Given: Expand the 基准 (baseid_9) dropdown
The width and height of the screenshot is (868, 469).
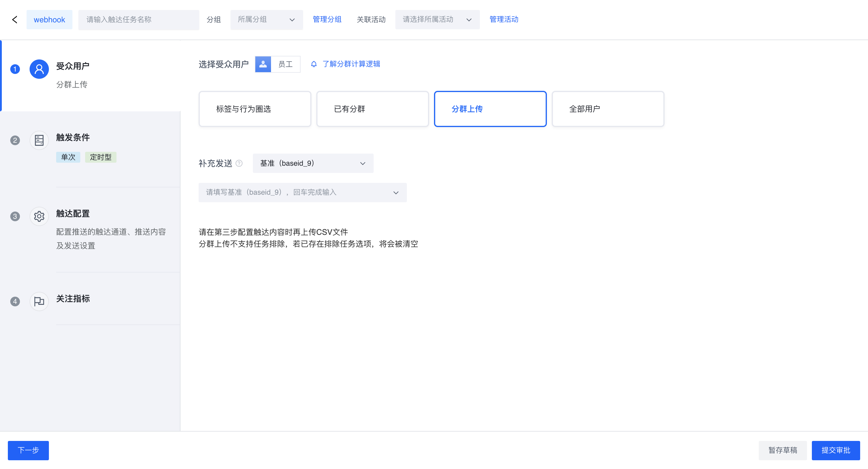Looking at the screenshot, I should [313, 163].
